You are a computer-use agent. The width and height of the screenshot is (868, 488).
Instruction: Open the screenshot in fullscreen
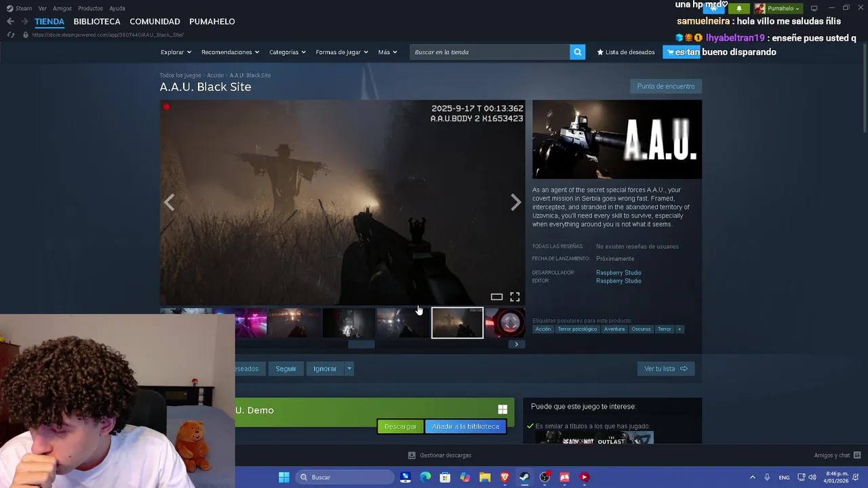pos(515,297)
